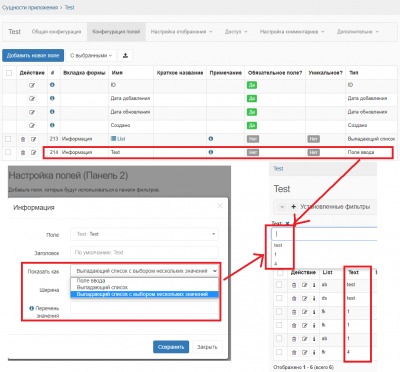Open info for the record with List value ds
The width and height of the screenshot is (400, 372).
click(314, 299)
